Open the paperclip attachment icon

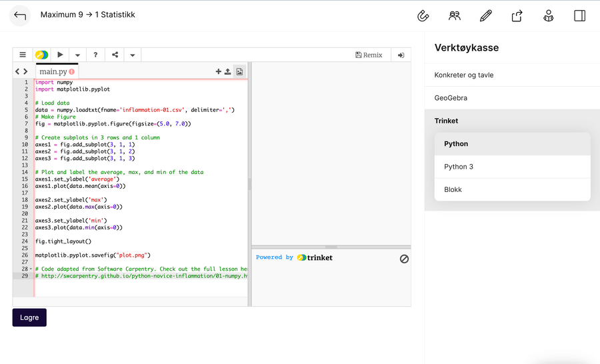pyautogui.click(x=423, y=16)
